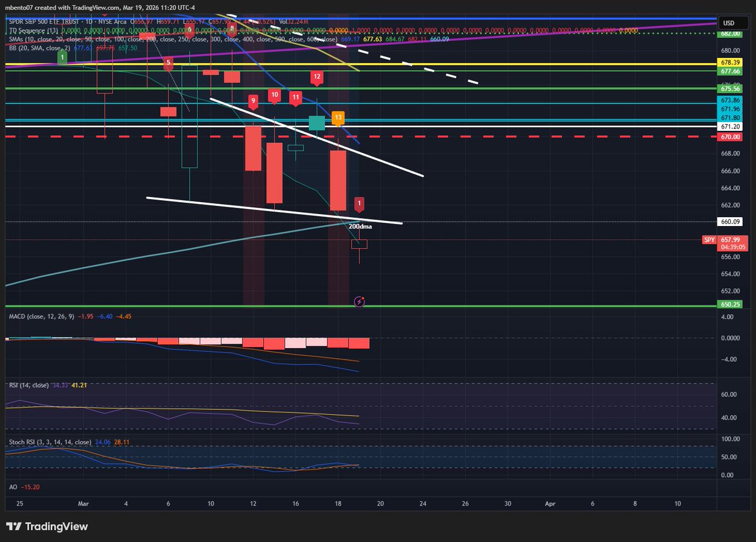
Task: Click the MACD signal value -4.45
Action: [123, 316]
